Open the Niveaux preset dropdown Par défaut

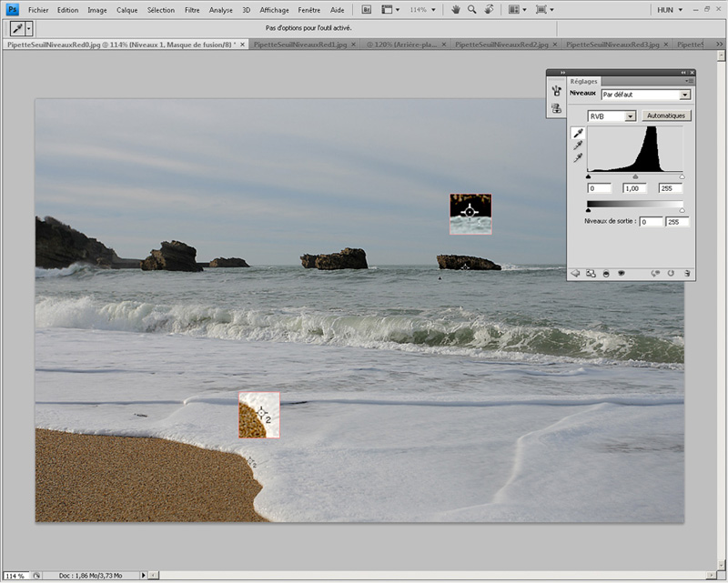pos(646,95)
